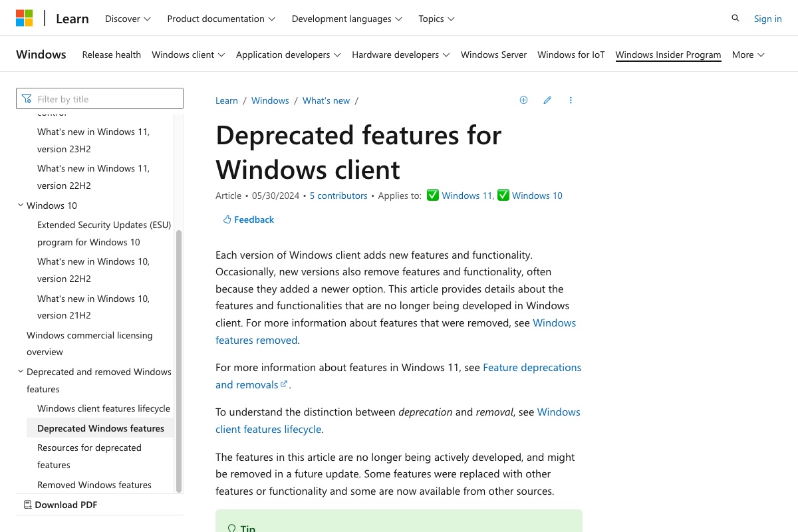Open the 5 contributors link

338,196
